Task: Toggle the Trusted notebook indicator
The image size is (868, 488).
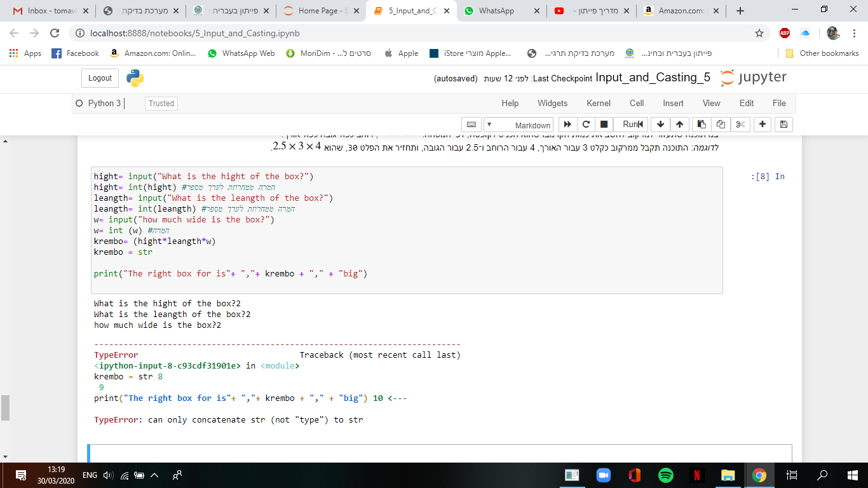Action: point(161,104)
